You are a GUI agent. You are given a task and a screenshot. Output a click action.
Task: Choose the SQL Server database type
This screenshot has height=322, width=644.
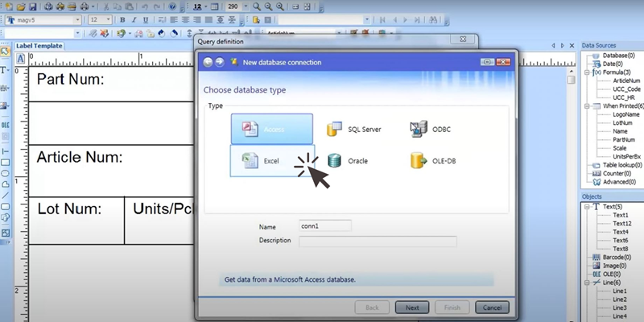(x=353, y=129)
